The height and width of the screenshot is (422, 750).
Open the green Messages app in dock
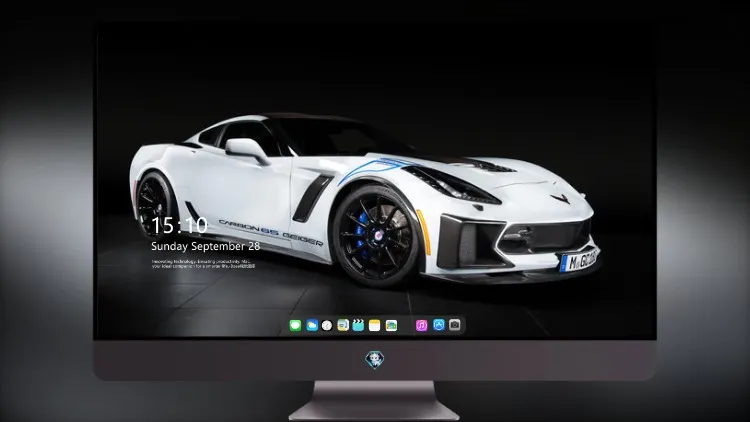click(296, 325)
